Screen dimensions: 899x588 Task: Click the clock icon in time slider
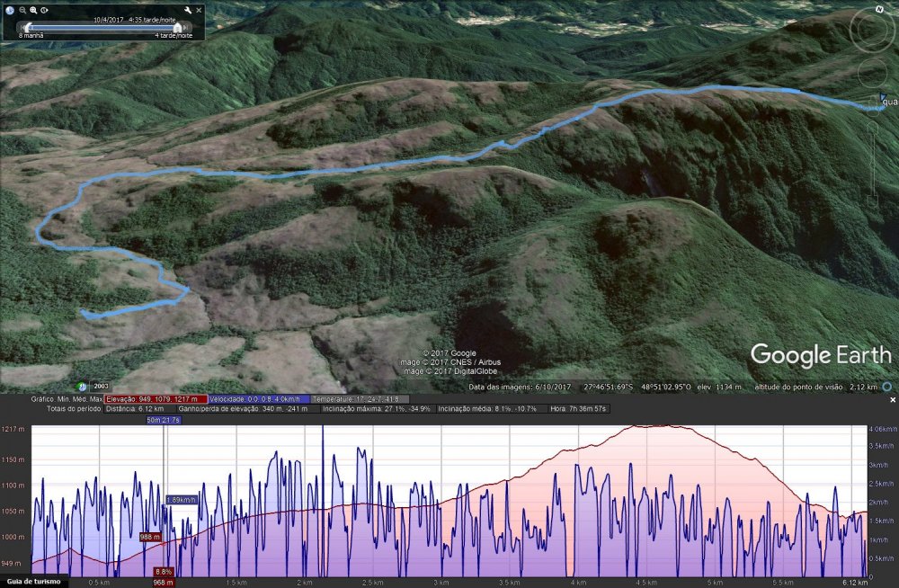point(9,10)
